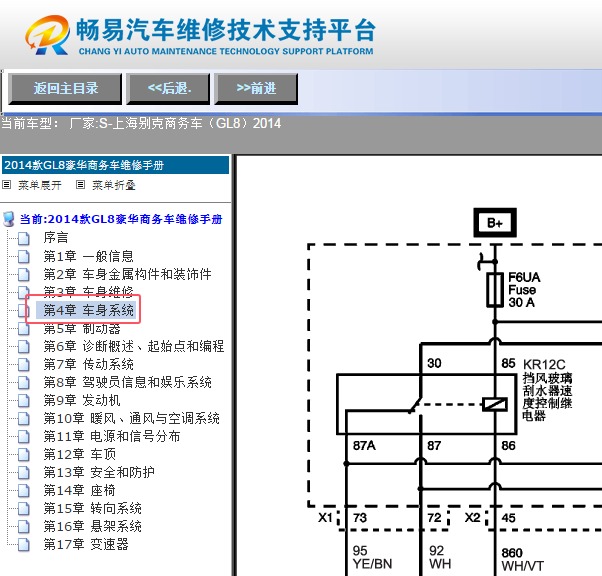The image size is (602, 576).
Task: Click the page icon next to 第8章 驾驶员信息和娱乐系统
Action: point(24,383)
